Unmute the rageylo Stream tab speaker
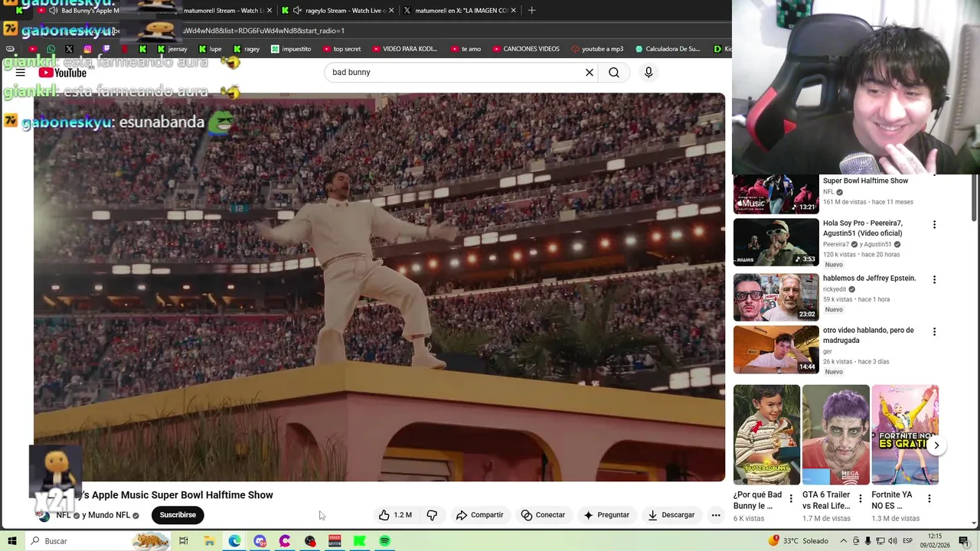980x551 pixels. point(297,10)
